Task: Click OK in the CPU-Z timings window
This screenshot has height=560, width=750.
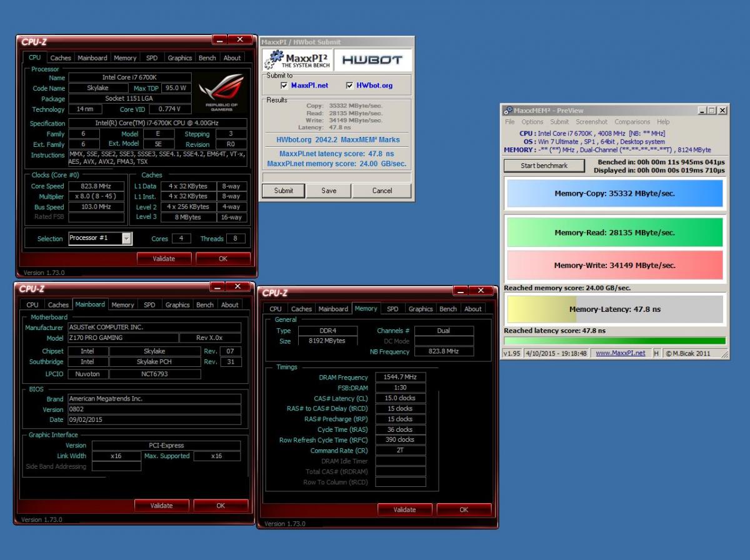Action: pyautogui.click(x=464, y=509)
